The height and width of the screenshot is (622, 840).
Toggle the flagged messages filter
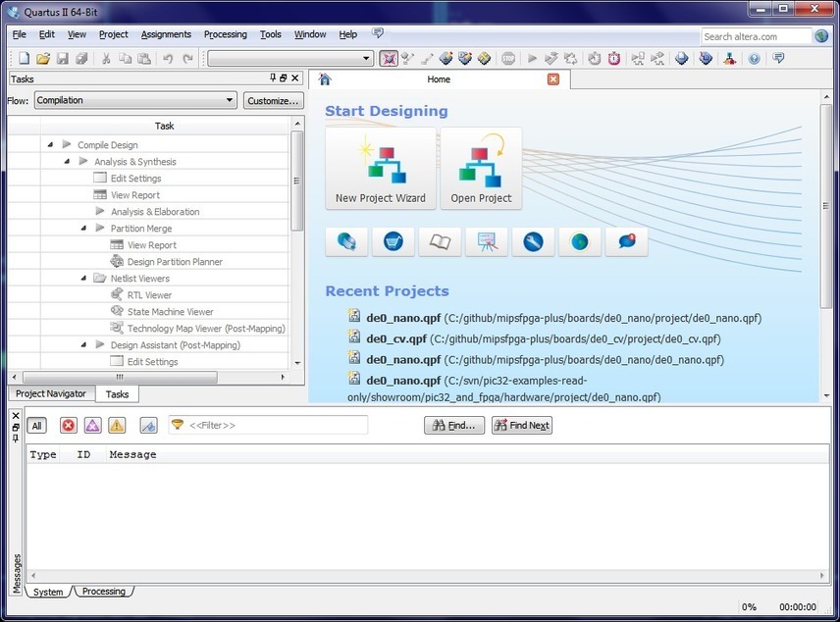(148, 426)
